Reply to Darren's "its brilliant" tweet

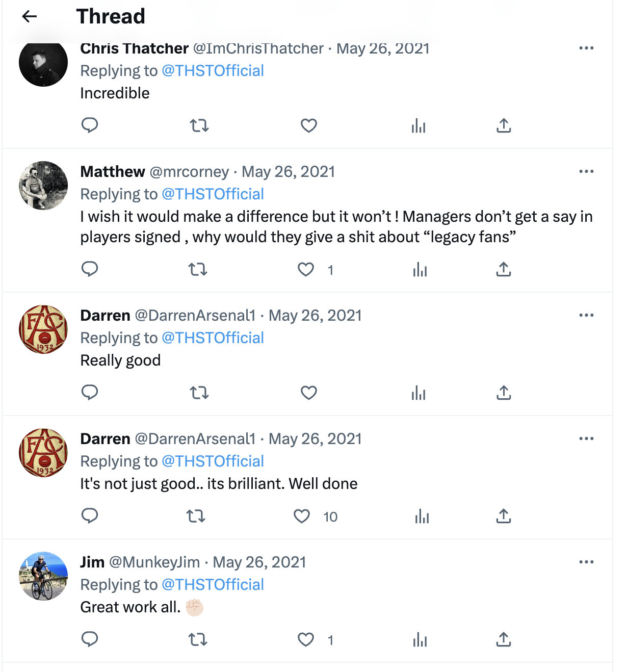[x=90, y=516]
